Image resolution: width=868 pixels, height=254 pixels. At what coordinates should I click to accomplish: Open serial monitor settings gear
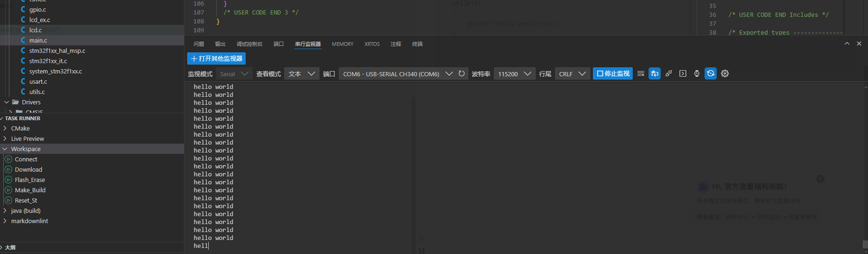coord(725,73)
